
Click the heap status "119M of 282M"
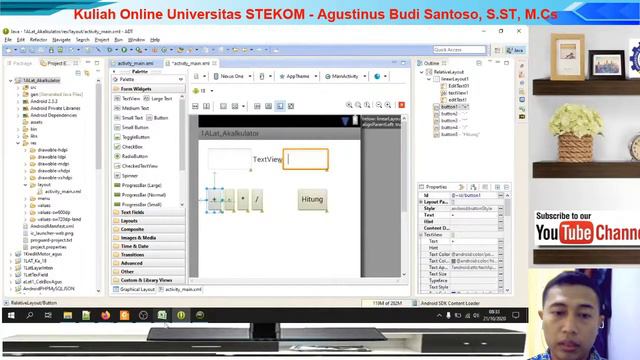pos(386,303)
